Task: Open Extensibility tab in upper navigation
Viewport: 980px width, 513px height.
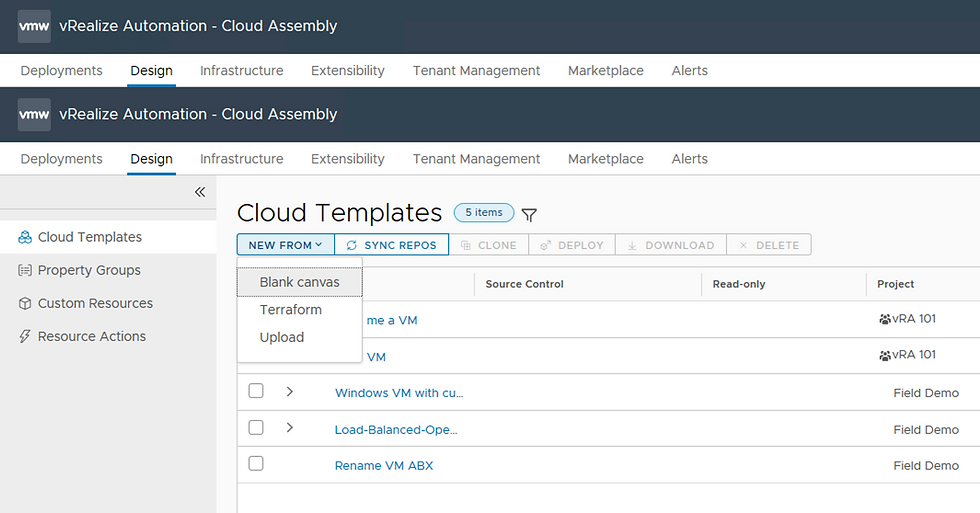Action: click(x=348, y=71)
